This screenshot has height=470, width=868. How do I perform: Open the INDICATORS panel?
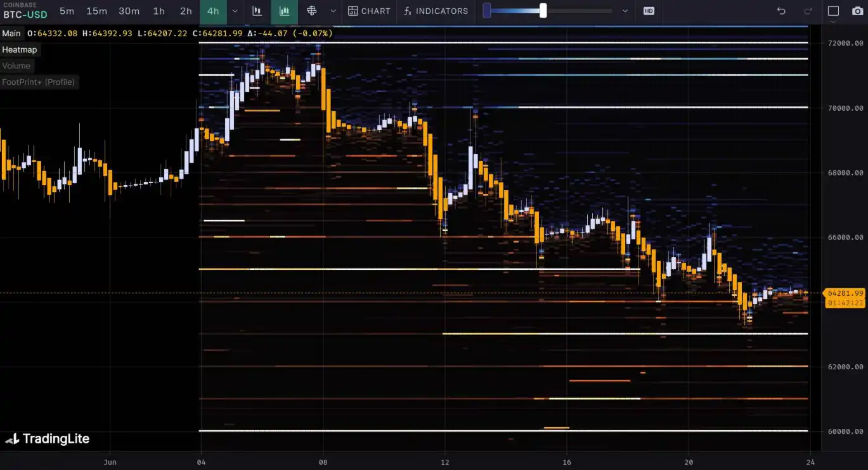(x=436, y=11)
